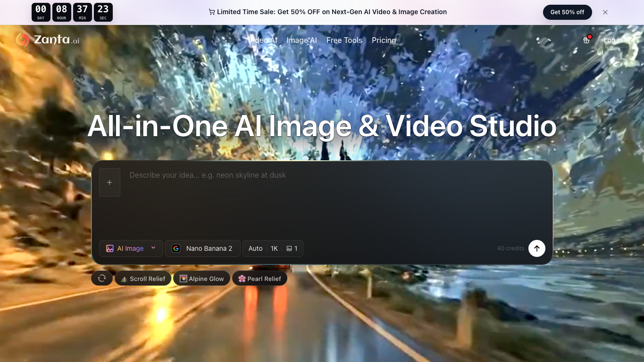Add a reference image with the plus box
The image size is (644, 362).
109,182
